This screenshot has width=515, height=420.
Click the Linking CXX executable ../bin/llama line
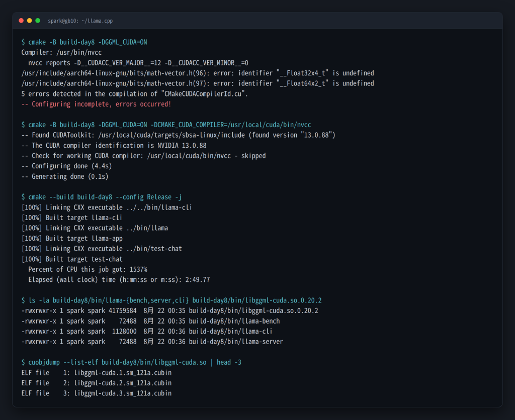coord(95,228)
